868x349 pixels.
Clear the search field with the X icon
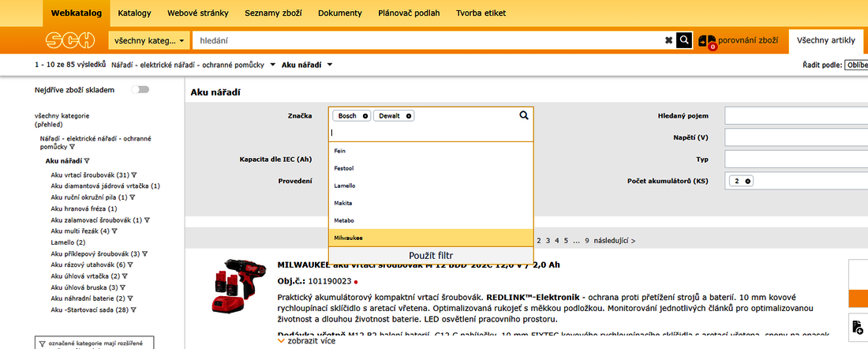click(x=668, y=40)
